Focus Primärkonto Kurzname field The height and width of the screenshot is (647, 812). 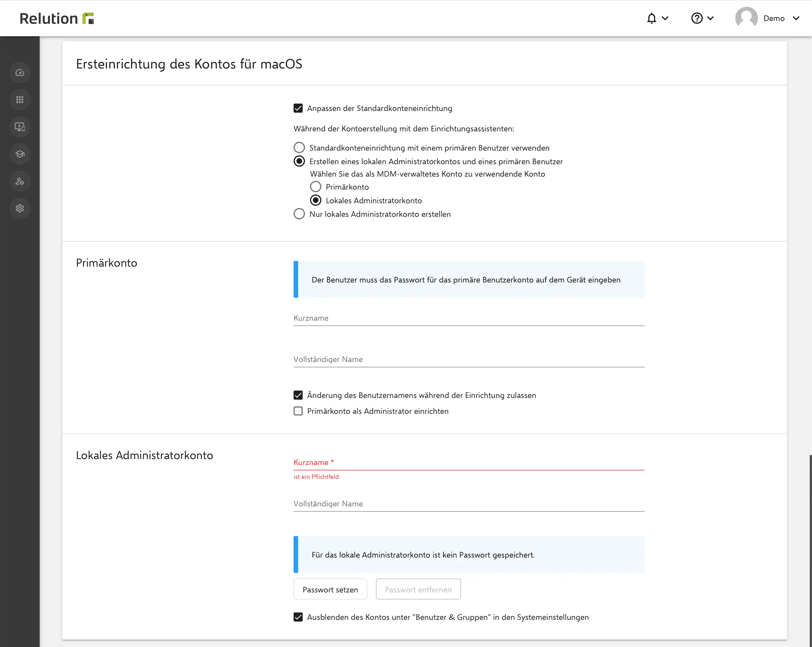click(x=469, y=318)
